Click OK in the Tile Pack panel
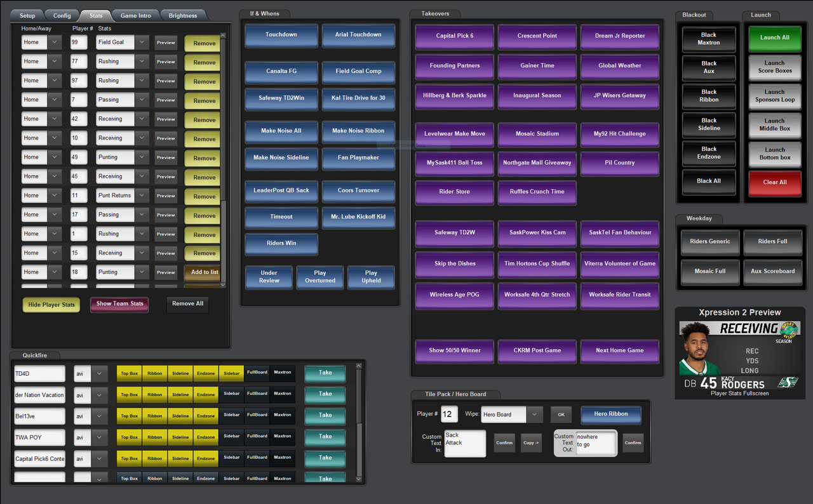813x504 pixels. [561, 414]
